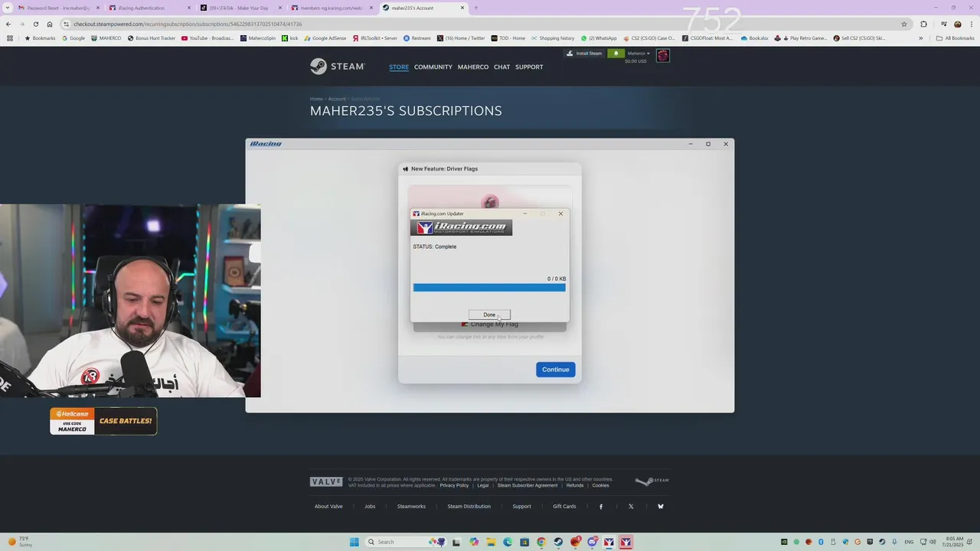Open Steamworks footer link
The image size is (980, 551).
click(411, 507)
